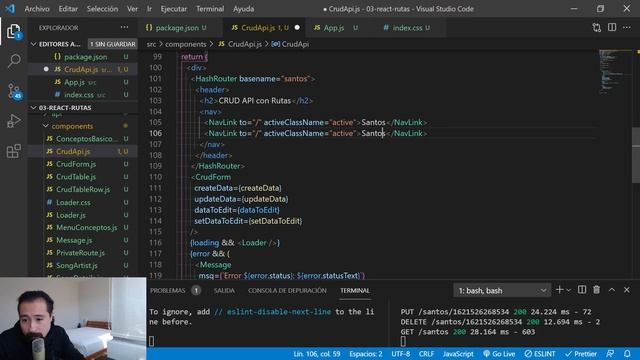
Task: Open MenuConceptos.js in the file tree
Action: (x=87, y=227)
